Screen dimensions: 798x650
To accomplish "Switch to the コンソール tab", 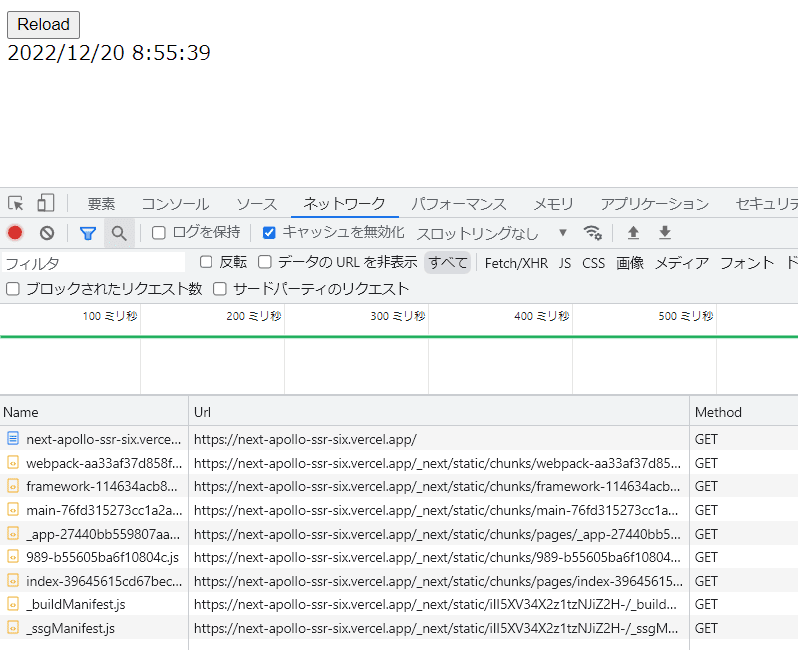I will click(x=175, y=204).
